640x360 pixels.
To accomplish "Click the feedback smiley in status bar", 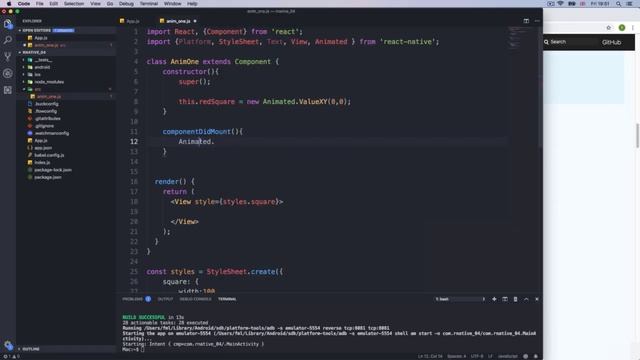I will tap(526, 356).
